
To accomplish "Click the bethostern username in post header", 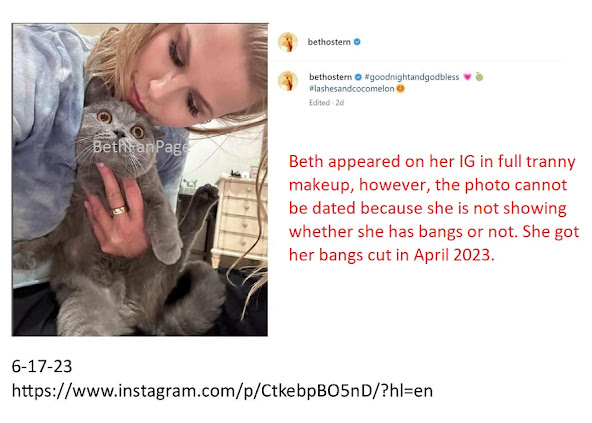I will point(329,42).
